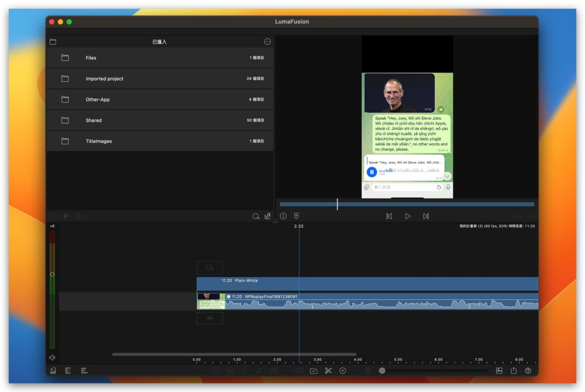Viewport: 585px width, 392px height.
Task: Redo the last action
Action: point(531,216)
